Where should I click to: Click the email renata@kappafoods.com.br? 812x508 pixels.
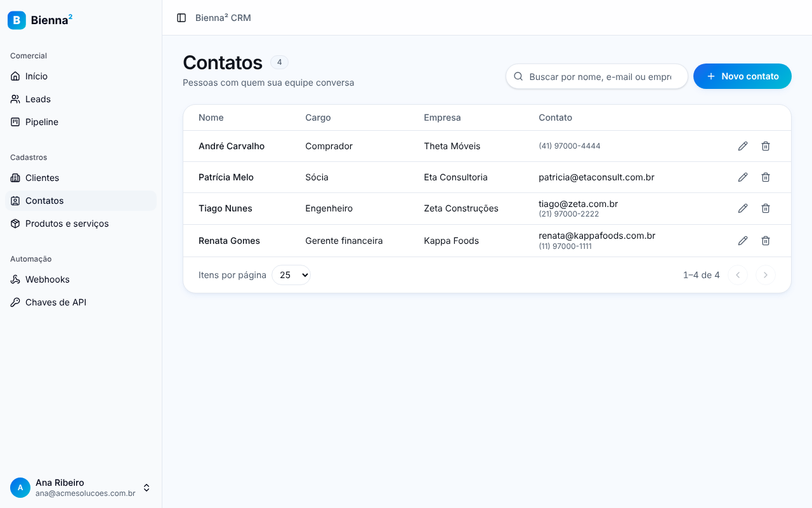coord(597,236)
